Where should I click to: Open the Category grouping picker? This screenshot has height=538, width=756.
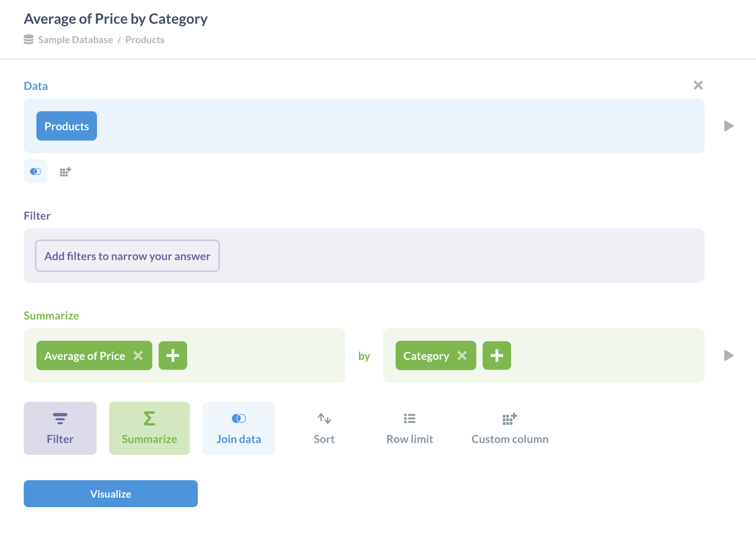click(426, 355)
